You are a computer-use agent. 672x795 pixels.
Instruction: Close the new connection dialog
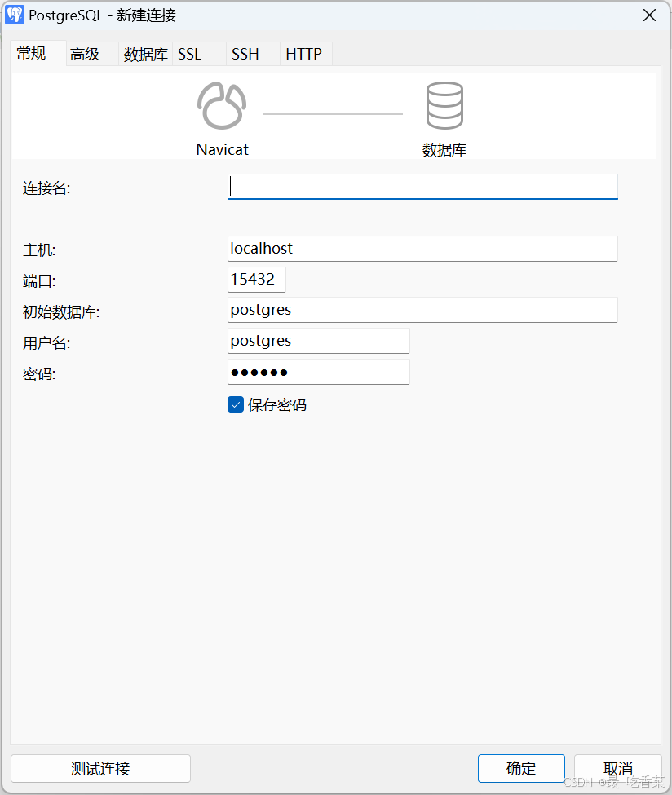(x=649, y=15)
